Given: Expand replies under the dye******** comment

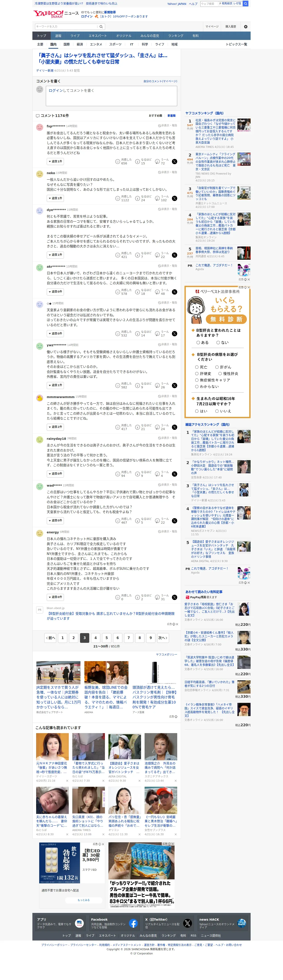Looking at the screenshot, I should 55,255.
